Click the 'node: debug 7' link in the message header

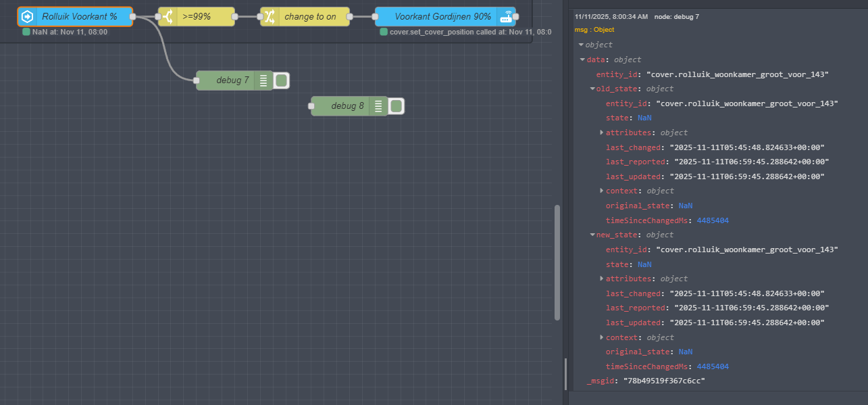coord(676,16)
